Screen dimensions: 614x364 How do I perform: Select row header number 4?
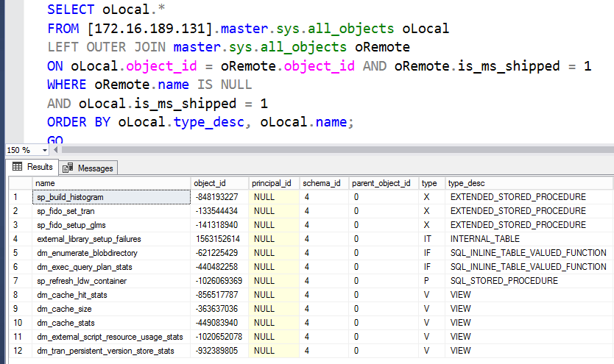21,239
